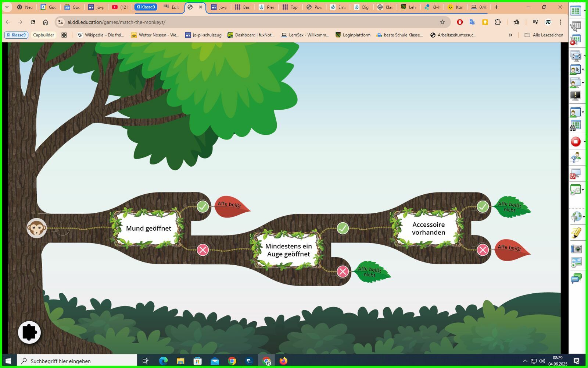The width and height of the screenshot is (588, 368).
Task: Reload the current page
Action: [33, 22]
